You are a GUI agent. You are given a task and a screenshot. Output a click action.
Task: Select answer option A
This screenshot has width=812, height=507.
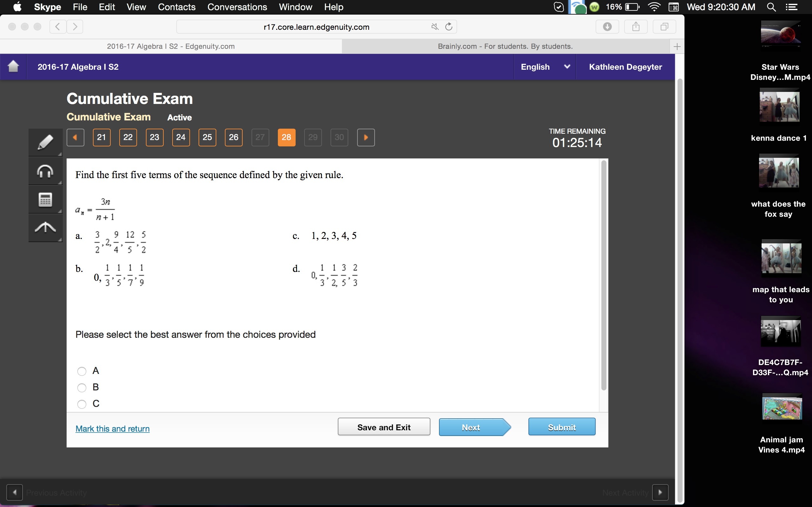pyautogui.click(x=82, y=371)
